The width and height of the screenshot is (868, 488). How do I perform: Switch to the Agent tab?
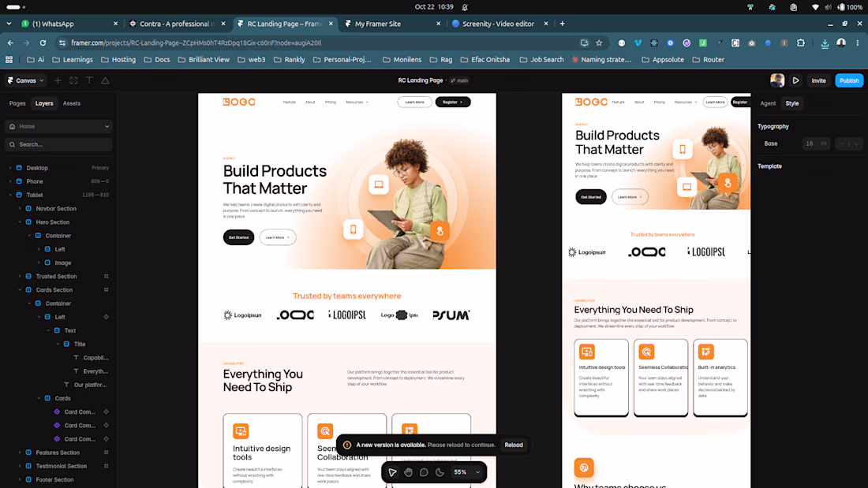pos(768,103)
